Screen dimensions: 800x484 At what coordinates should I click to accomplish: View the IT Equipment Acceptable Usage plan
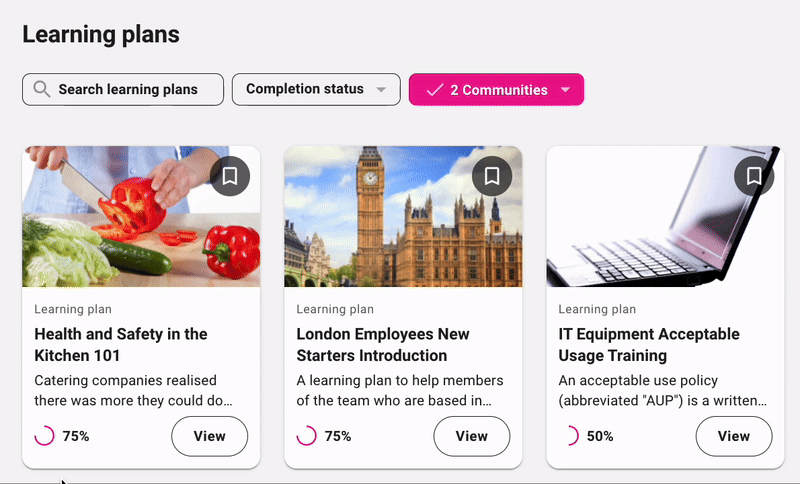tap(733, 436)
